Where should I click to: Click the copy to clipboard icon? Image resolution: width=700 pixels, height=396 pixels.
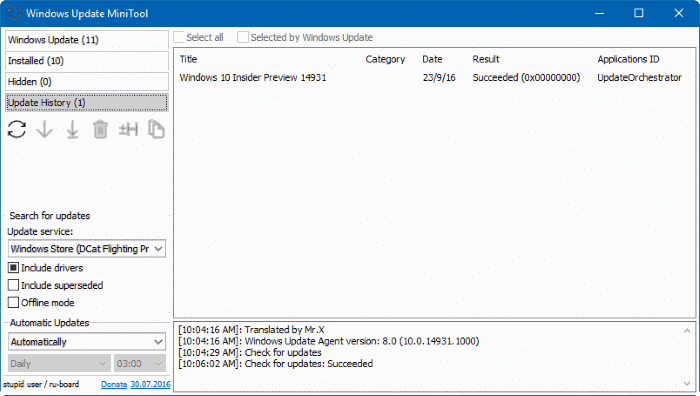click(156, 129)
